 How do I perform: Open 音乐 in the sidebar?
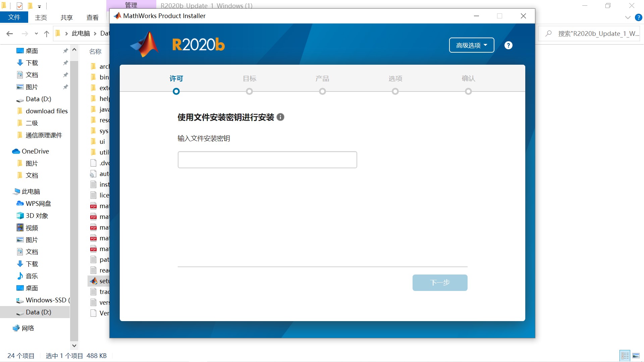click(32, 276)
